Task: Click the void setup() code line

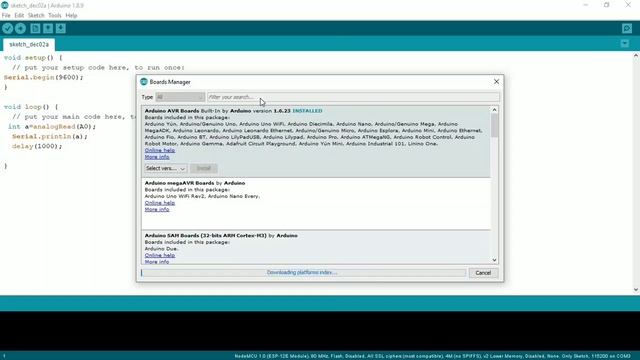Action: (x=33, y=58)
